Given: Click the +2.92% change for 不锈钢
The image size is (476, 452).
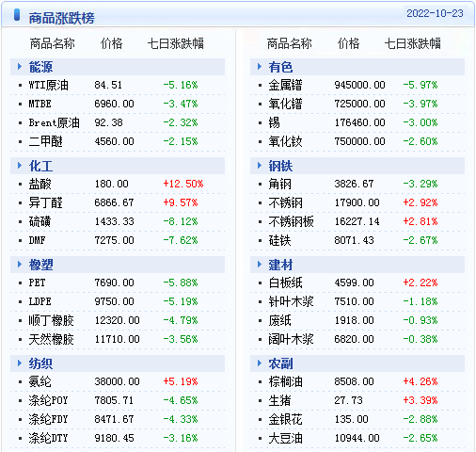Looking at the screenshot, I should [420, 202].
